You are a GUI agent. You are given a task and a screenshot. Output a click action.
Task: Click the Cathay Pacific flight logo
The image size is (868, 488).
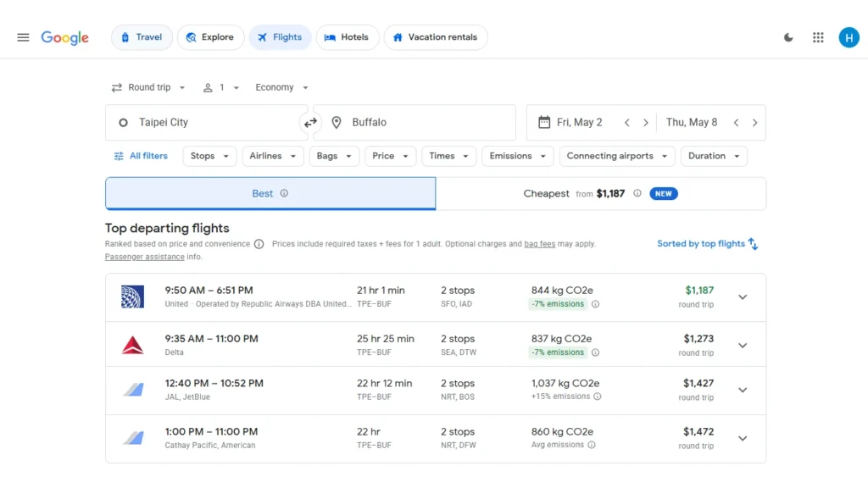tap(133, 438)
